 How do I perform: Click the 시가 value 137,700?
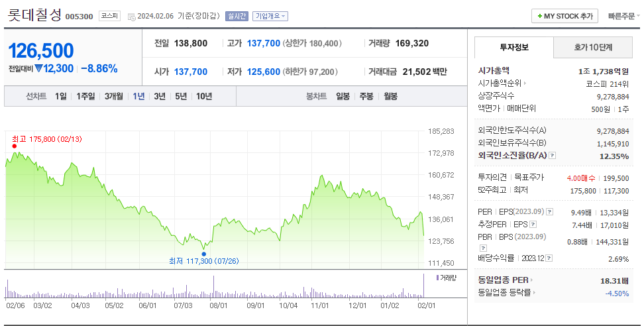pyautogui.click(x=191, y=72)
